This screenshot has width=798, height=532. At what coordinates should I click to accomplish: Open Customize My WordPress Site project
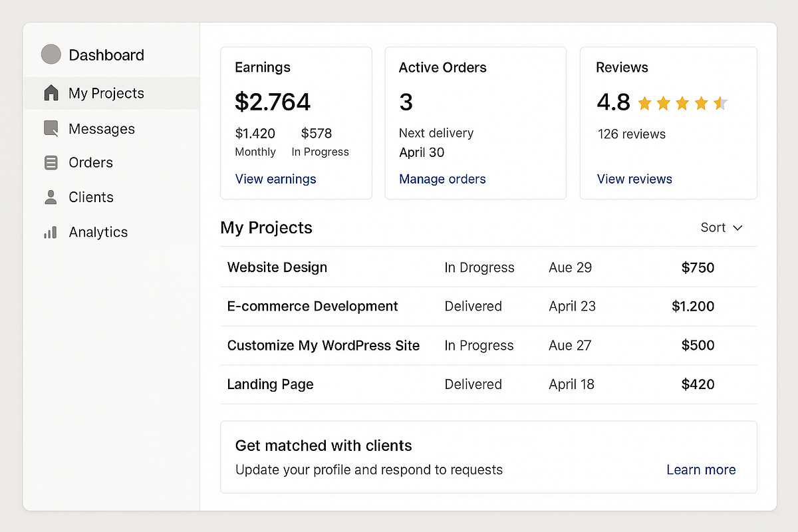[x=323, y=346]
